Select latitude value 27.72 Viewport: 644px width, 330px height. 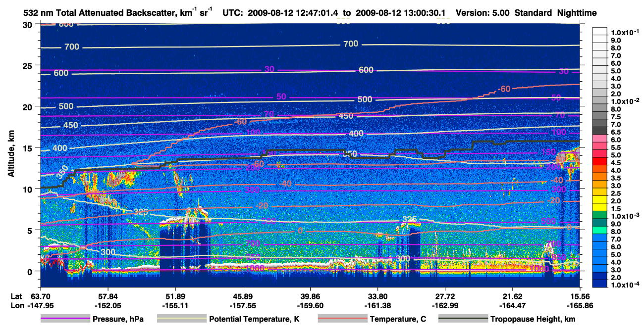445,295
